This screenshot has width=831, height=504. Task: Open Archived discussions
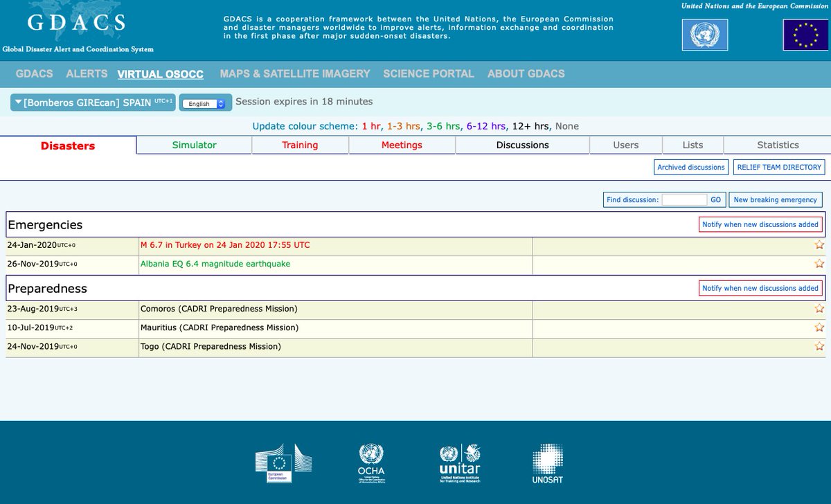(691, 167)
